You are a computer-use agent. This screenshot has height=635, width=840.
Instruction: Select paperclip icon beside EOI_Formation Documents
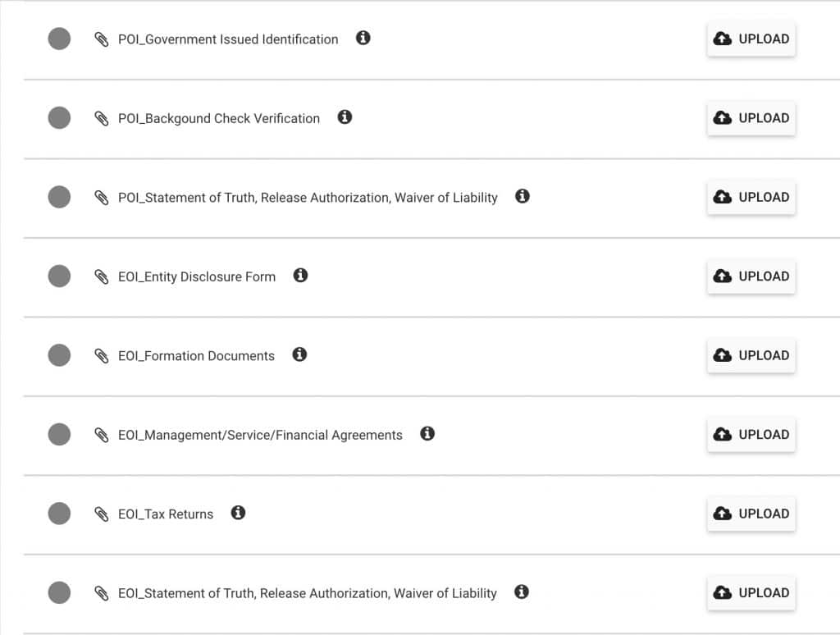click(x=101, y=356)
